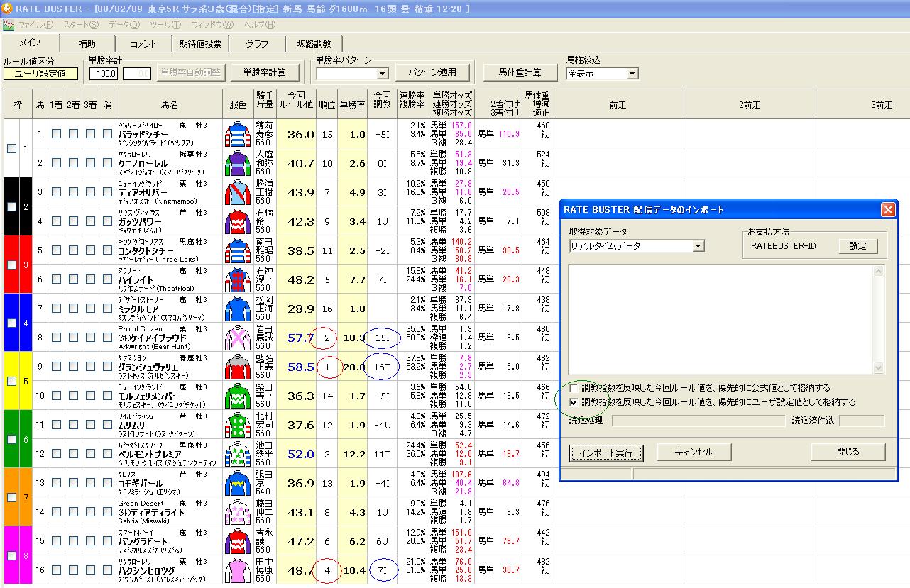Switch to the コメント tab
910x588 pixels.
coord(143,44)
